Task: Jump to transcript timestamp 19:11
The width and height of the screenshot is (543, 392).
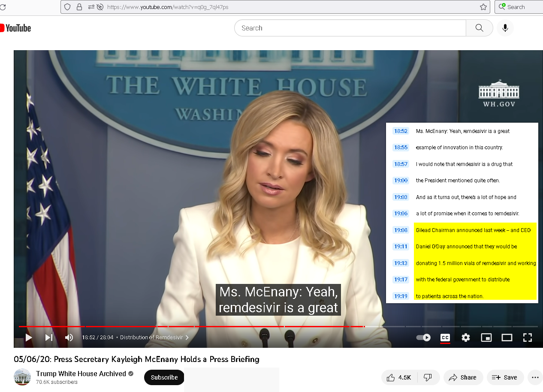Action: tap(401, 246)
